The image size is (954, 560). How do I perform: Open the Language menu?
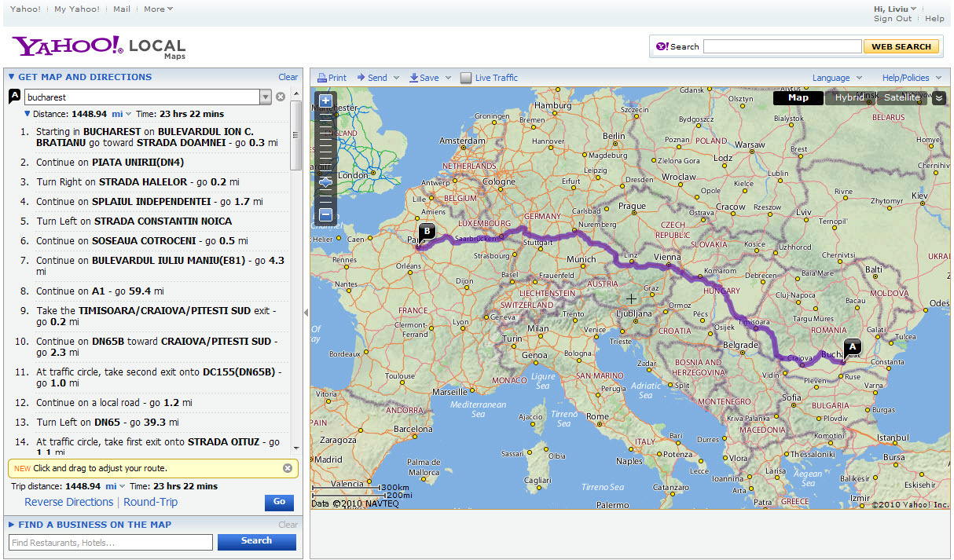click(x=837, y=78)
